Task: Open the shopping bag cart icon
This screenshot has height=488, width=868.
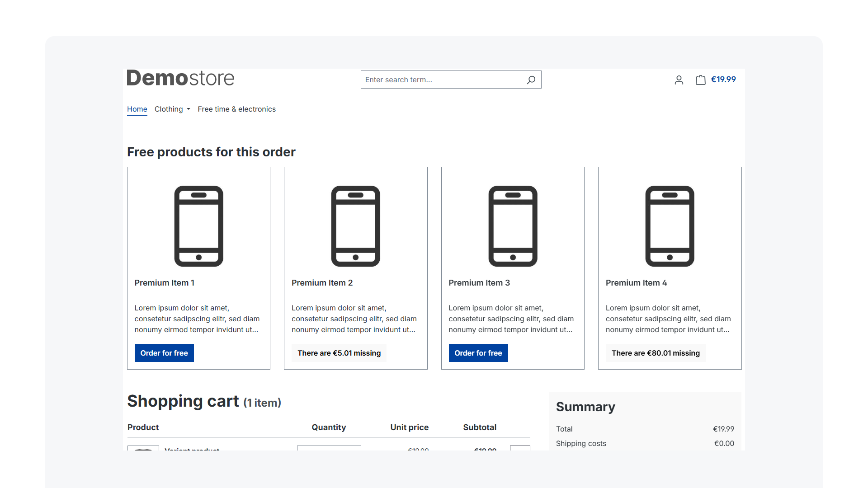Action: point(700,80)
